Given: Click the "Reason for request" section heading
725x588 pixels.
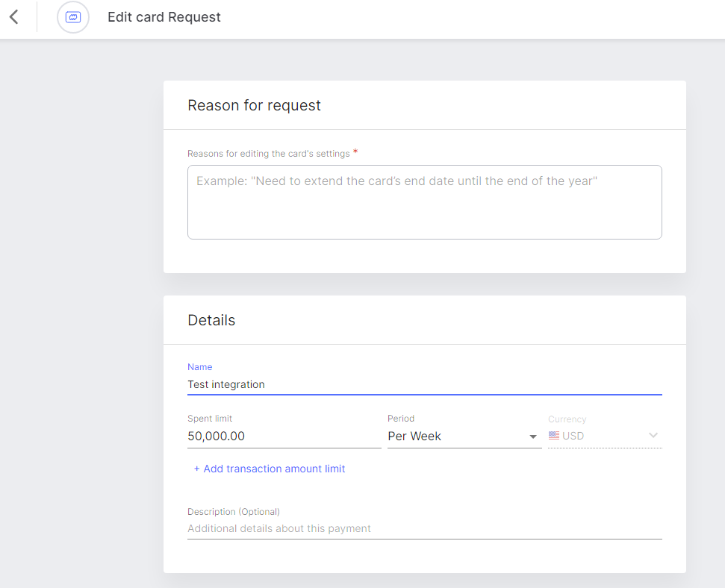Looking at the screenshot, I should pyautogui.click(x=254, y=105).
